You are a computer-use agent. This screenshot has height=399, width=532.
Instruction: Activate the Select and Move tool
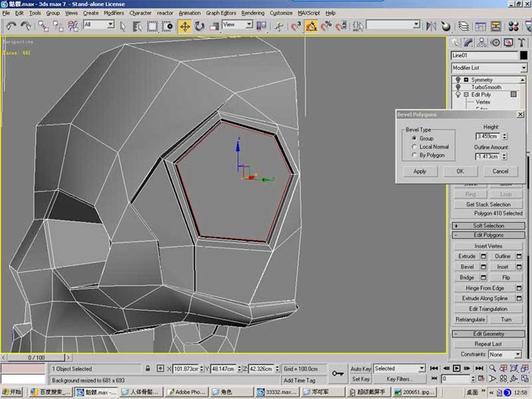(x=185, y=26)
